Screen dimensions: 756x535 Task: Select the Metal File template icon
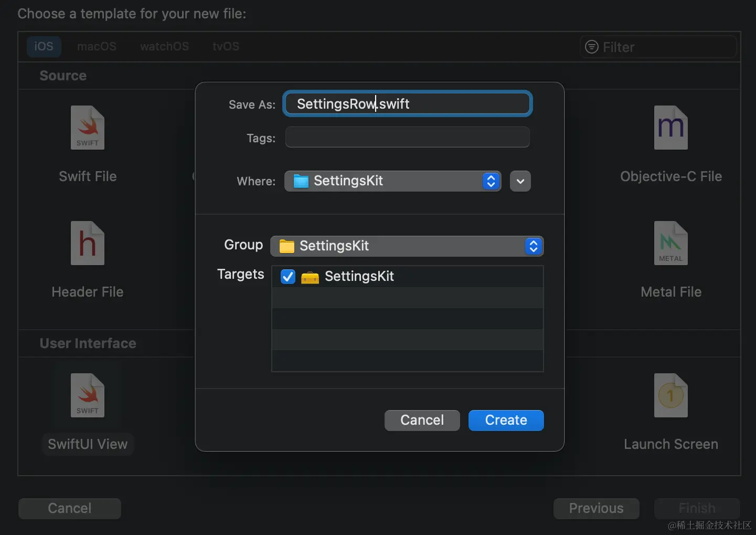pos(670,243)
